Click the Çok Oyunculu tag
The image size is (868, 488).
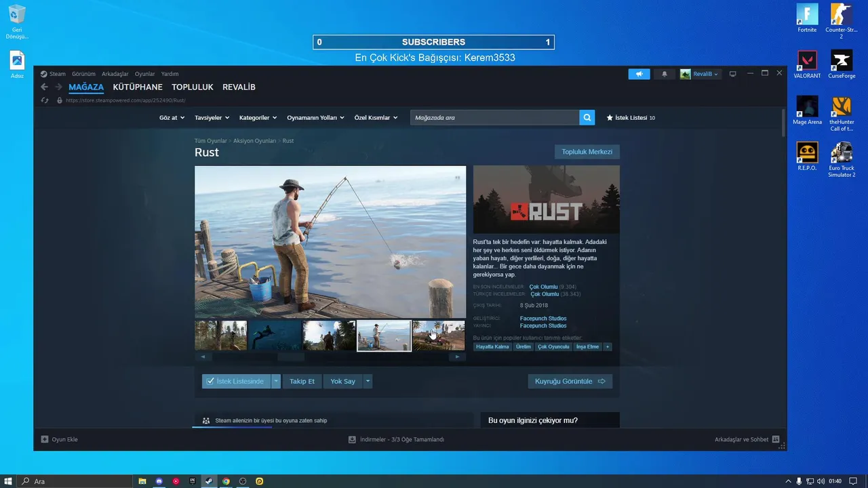click(553, 346)
